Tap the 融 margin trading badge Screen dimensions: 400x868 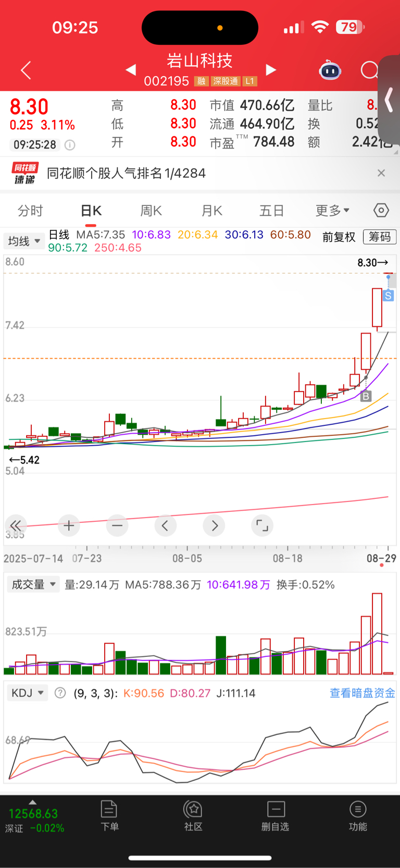pyautogui.click(x=201, y=81)
